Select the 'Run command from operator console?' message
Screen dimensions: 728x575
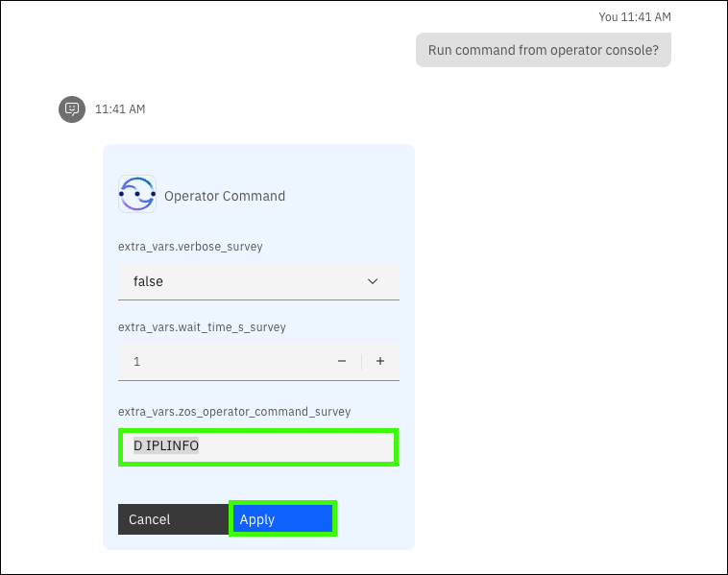(x=543, y=51)
